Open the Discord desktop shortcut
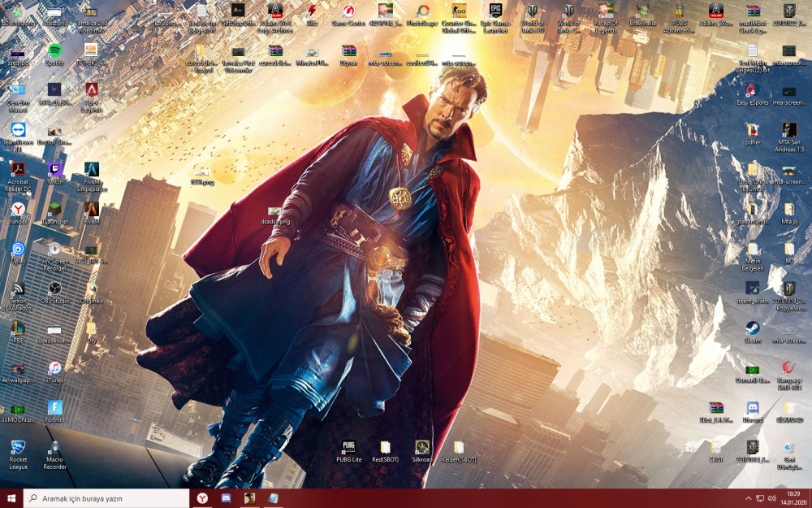The image size is (812, 508). click(x=753, y=408)
